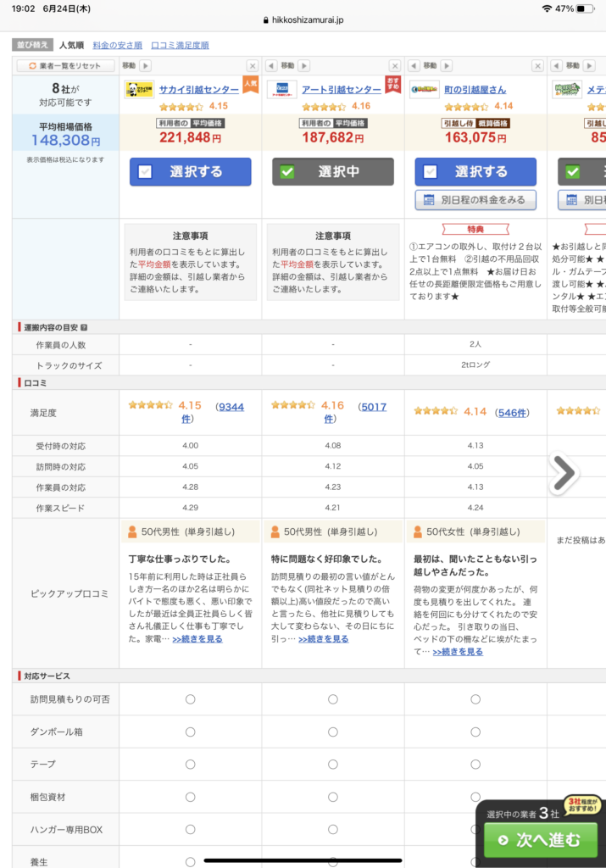Click the user avatar of サカイ review
This screenshot has width=606, height=868.
132,532
